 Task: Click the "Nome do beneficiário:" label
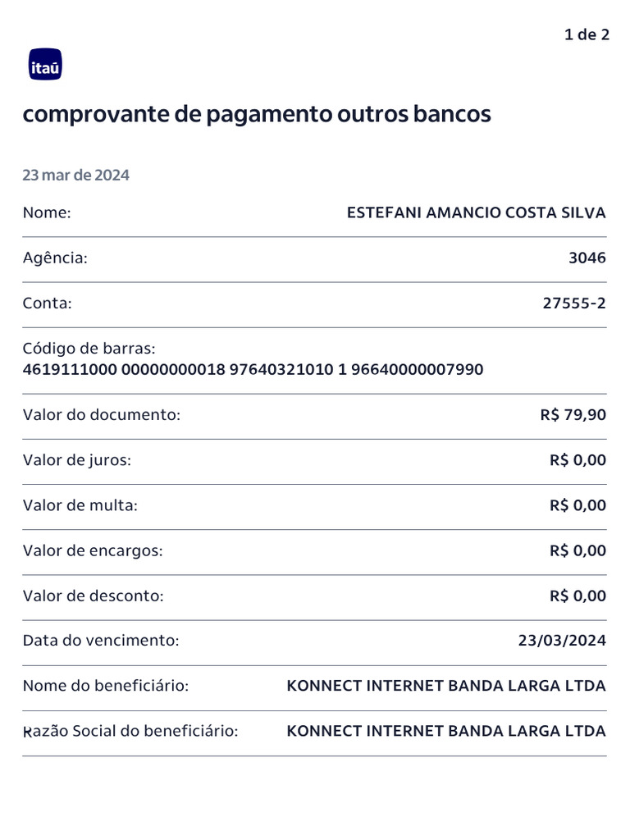106,686
